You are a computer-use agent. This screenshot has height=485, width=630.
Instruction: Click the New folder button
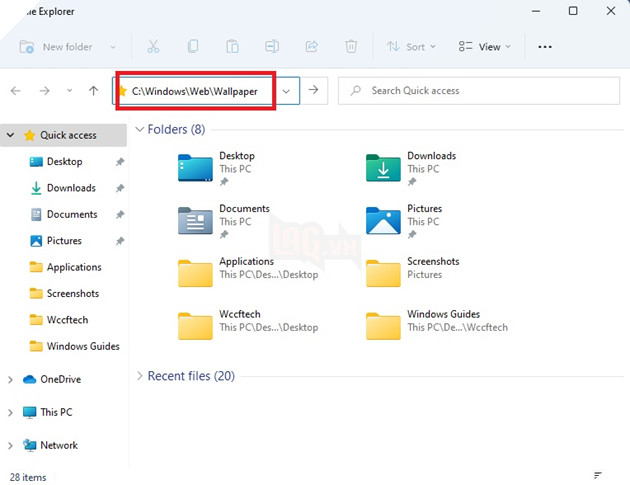[x=56, y=47]
